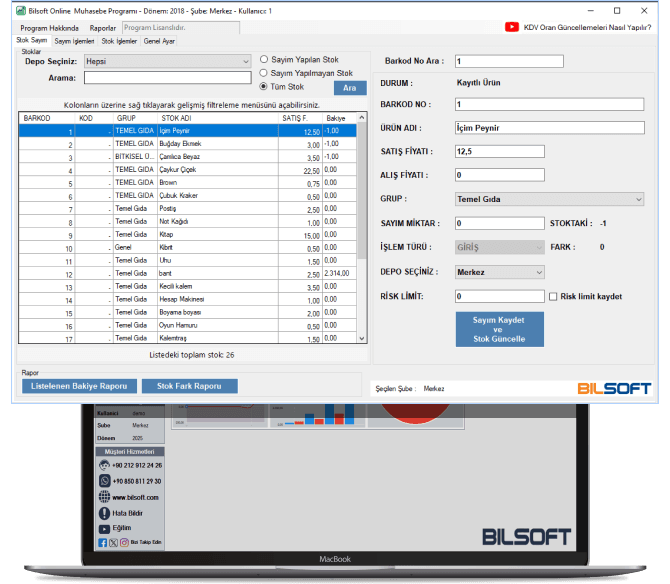
Task: Click Listelenen Bakiye Raporu button
Action: click(79, 386)
